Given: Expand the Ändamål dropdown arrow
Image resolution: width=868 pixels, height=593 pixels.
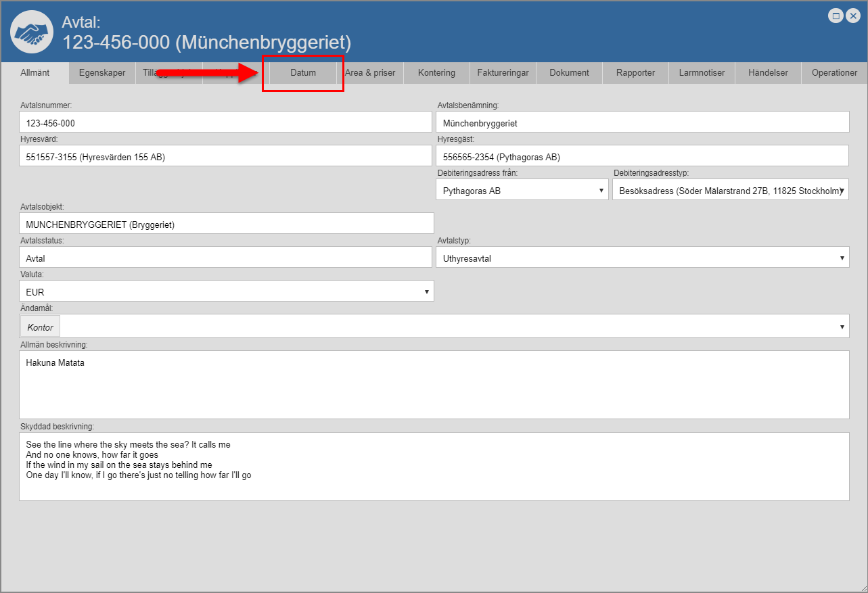Looking at the screenshot, I should click(842, 327).
